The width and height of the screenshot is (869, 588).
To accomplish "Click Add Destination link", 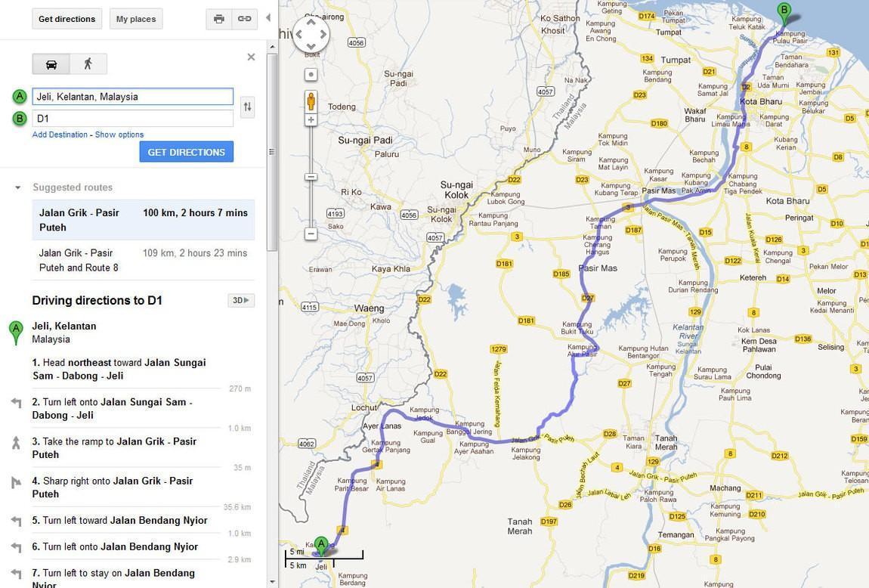I will (x=60, y=135).
